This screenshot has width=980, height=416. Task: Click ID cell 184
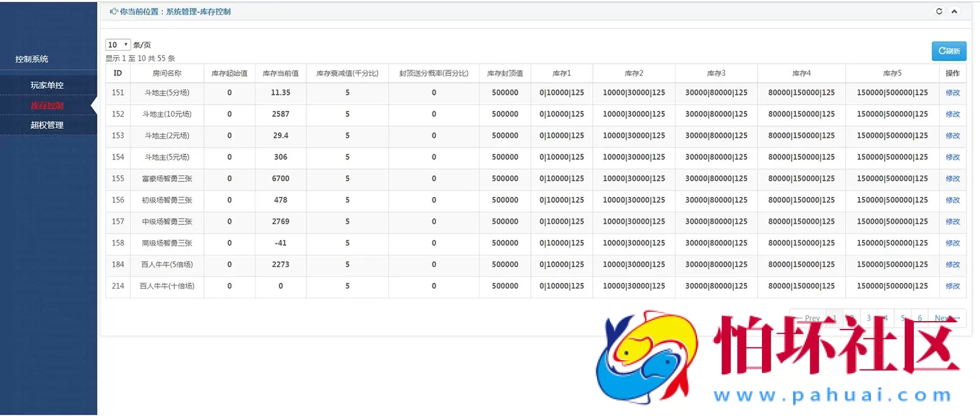tap(118, 264)
